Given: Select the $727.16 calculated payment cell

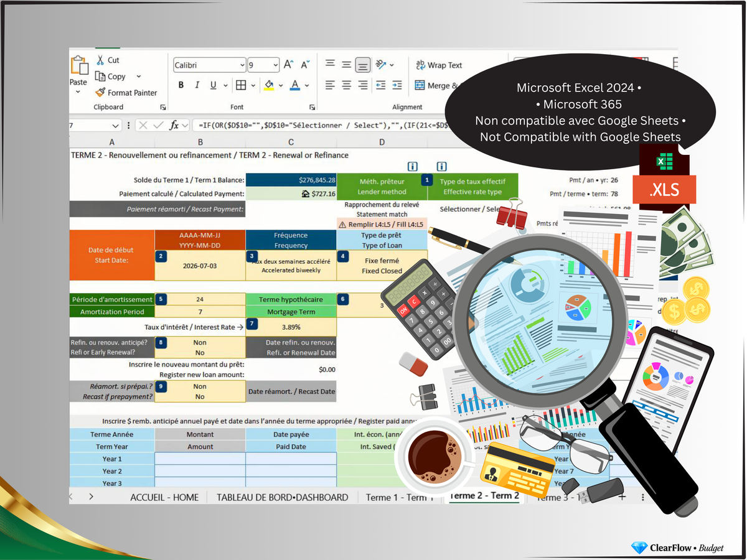Looking at the screenshot, I should pos(291,194).
